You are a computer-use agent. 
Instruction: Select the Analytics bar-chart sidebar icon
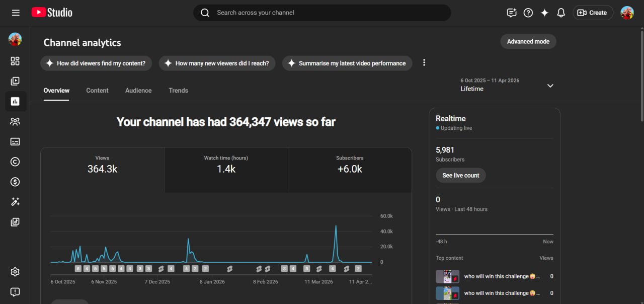(15, 101)
